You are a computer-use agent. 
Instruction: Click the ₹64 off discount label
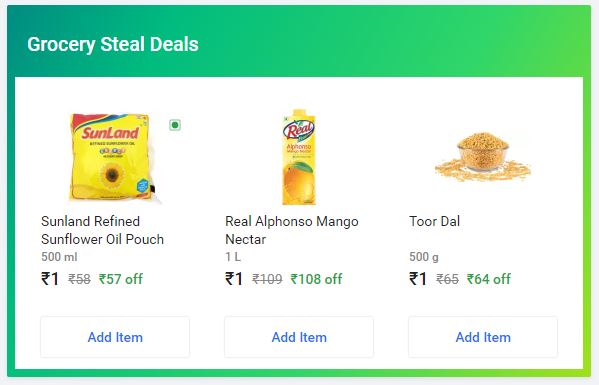[489, 279]
